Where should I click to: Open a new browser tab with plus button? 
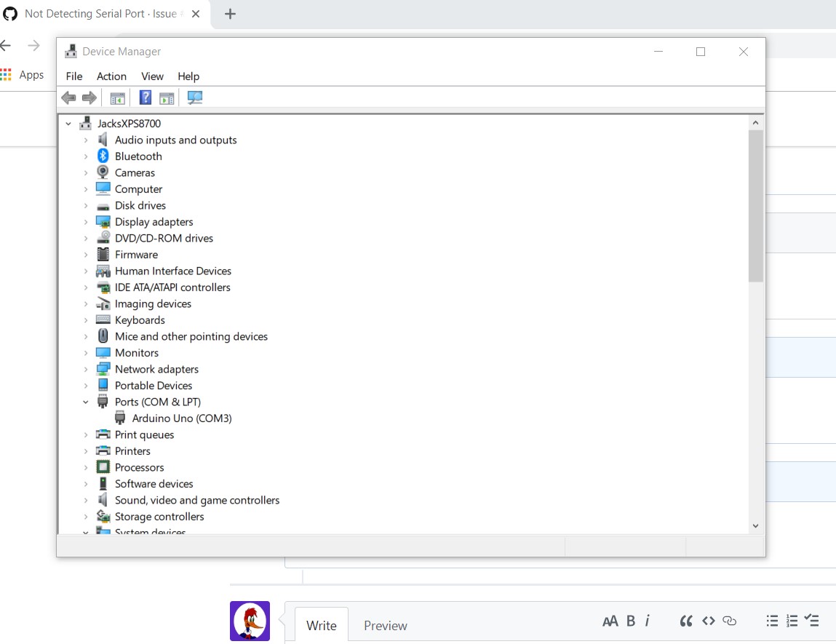tap(230, 14)
